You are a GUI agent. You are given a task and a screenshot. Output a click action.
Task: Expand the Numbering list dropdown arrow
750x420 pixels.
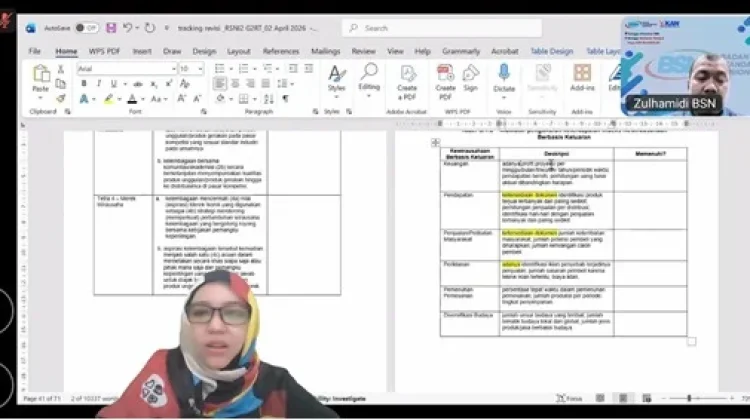pyautogui.click(x=255, y=69)
